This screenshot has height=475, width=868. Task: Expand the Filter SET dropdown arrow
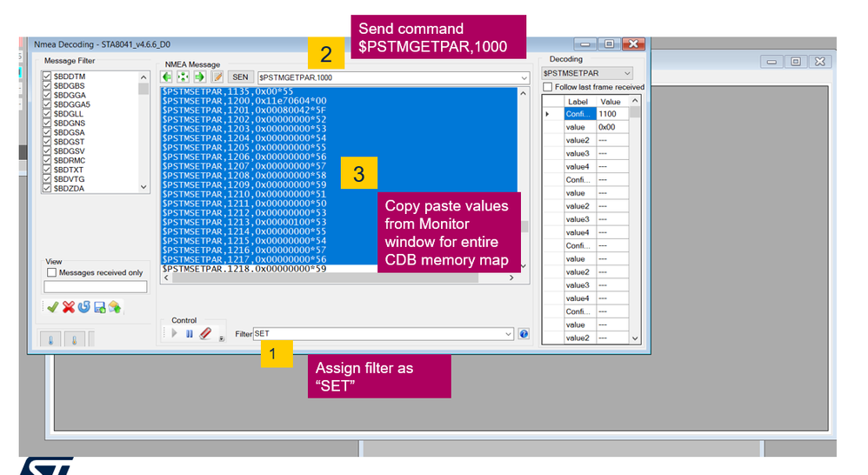(508, 334)
